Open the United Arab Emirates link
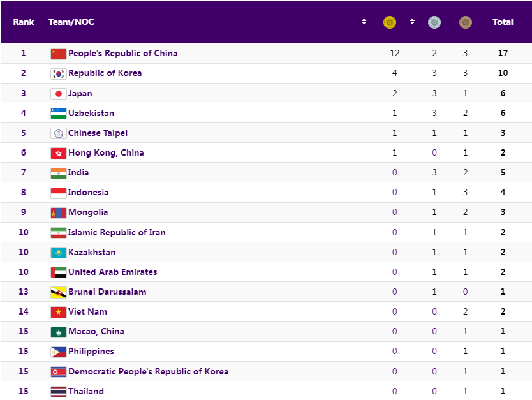The width and height of the screenshot is (532, 400). tap(112, 272)
